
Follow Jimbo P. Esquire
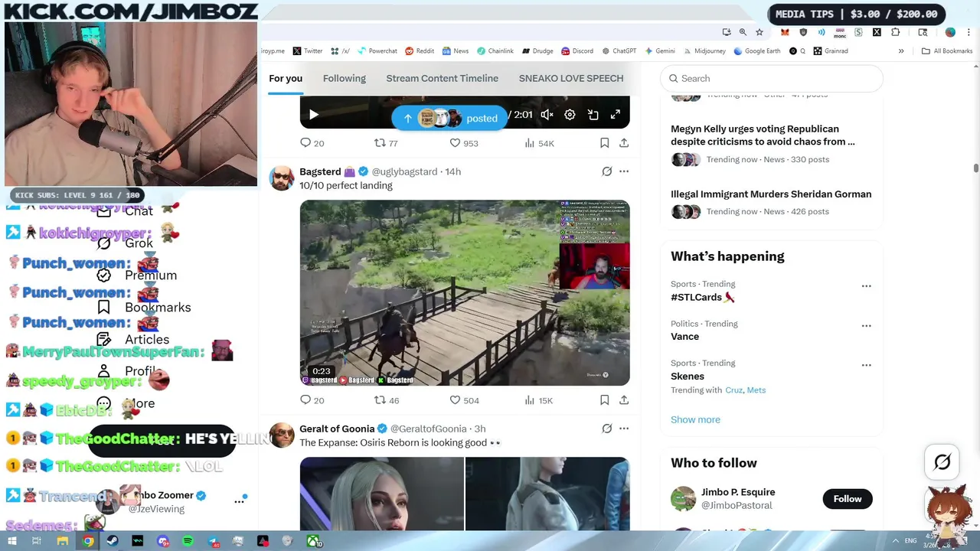[x=847, y=499]
